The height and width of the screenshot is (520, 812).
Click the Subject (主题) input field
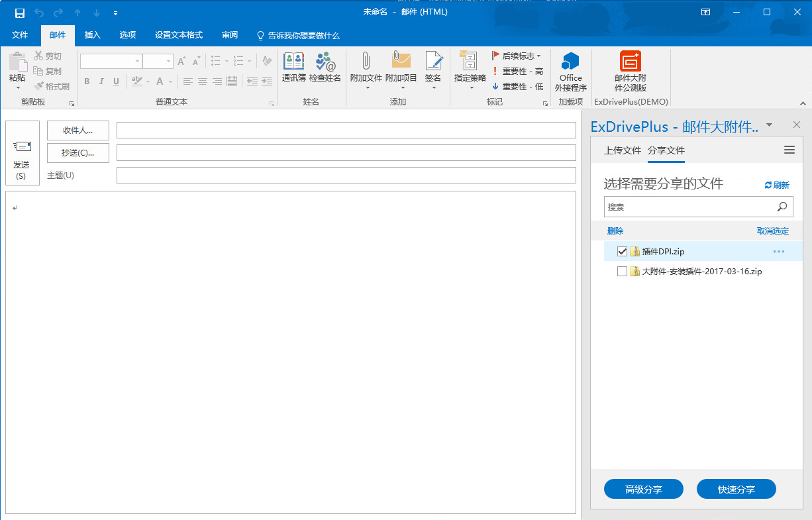click(x=346, y=176)
